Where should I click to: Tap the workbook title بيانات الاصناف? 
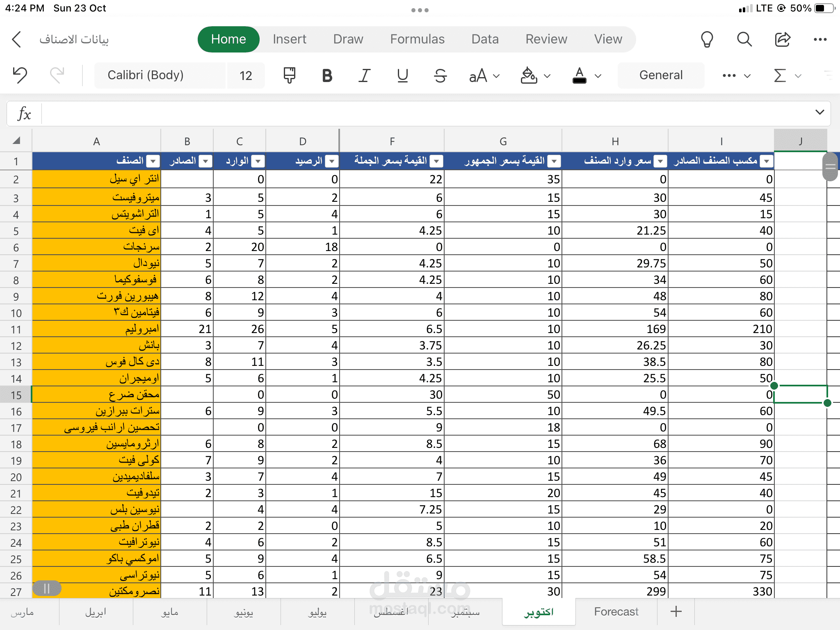coord(74,39)
